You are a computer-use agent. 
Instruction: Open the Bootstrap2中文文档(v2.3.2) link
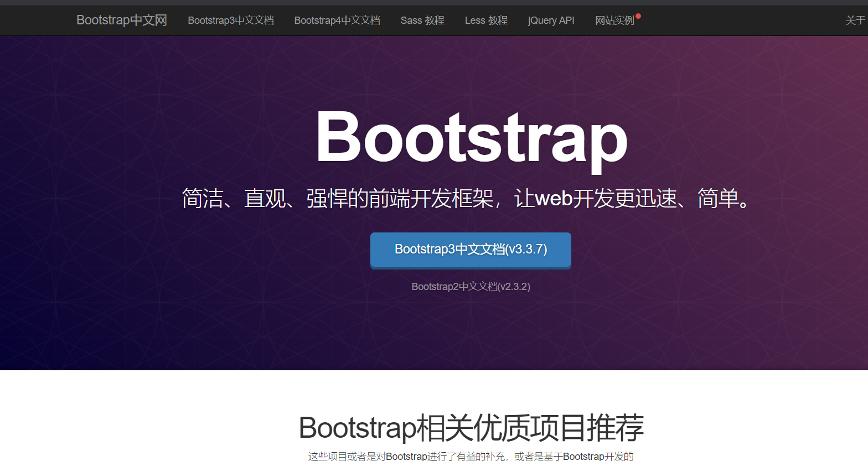[x=471, y=287]
